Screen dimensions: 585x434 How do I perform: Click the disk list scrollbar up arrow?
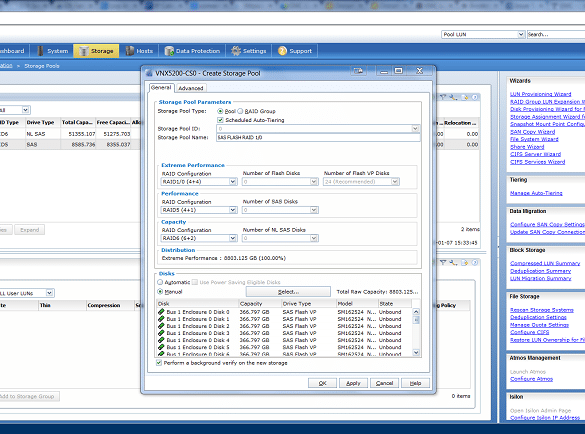tap(416, 312)
